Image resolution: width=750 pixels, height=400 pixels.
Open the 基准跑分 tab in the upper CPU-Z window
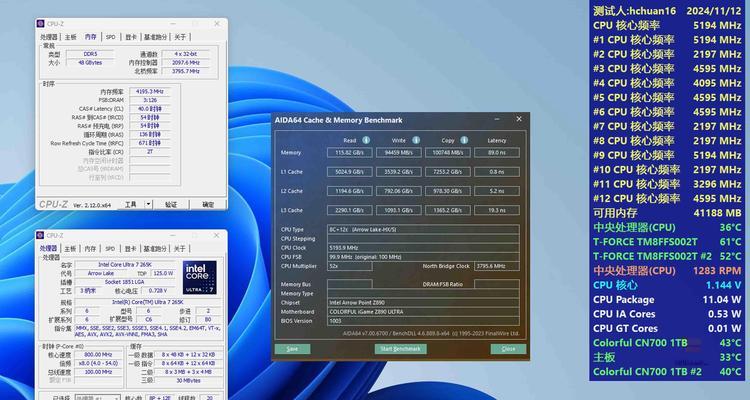[x=156, y=37]
